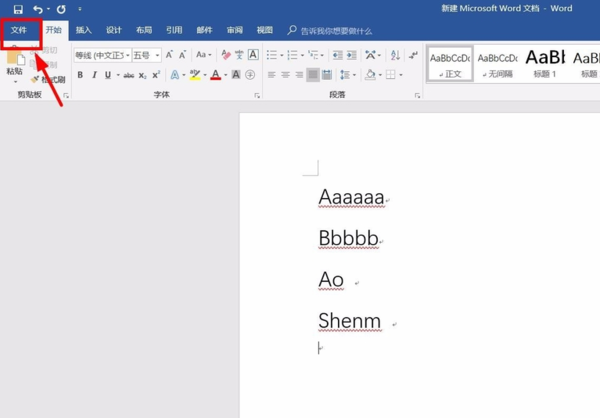Image resolution: width=600 pixels, height=418 pixels.
Task: Justify text alignment
Action: (x=313, y=75)
